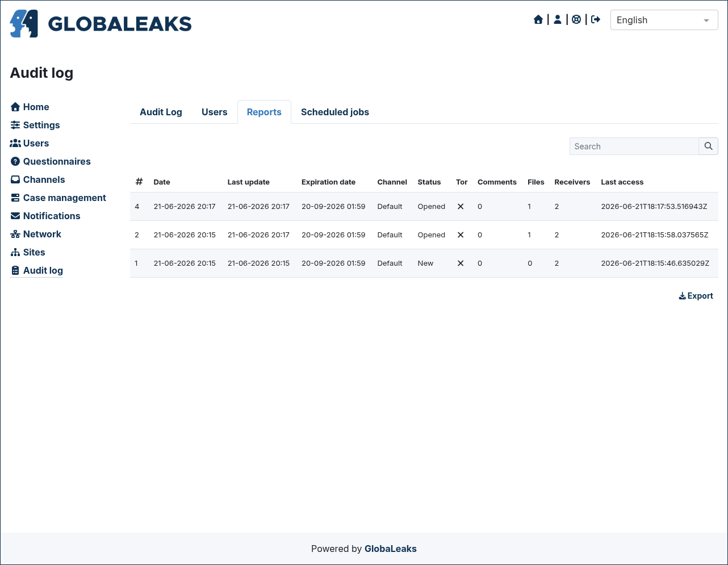
Task: Switch to the Users tab
Action: pos(214,112)
